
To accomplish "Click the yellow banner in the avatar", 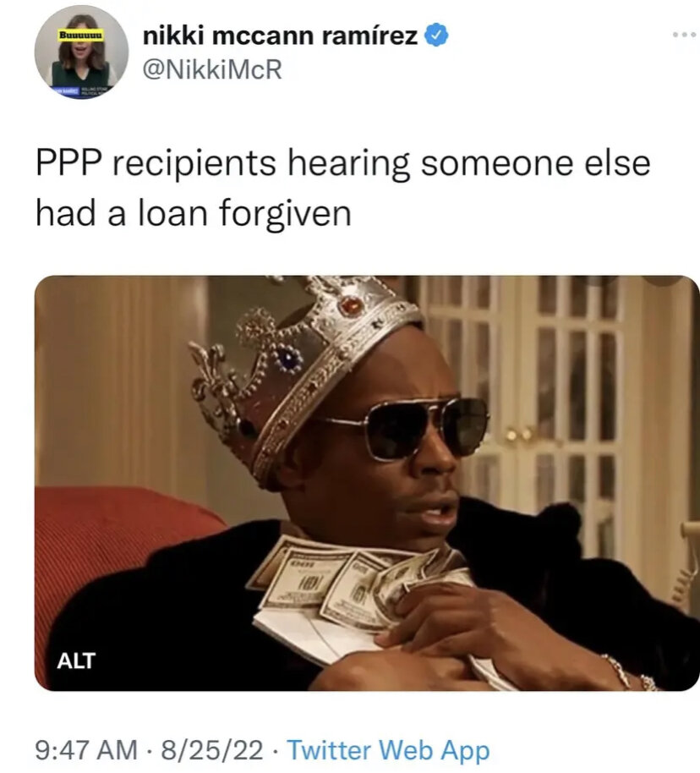I will pos(81,36).
